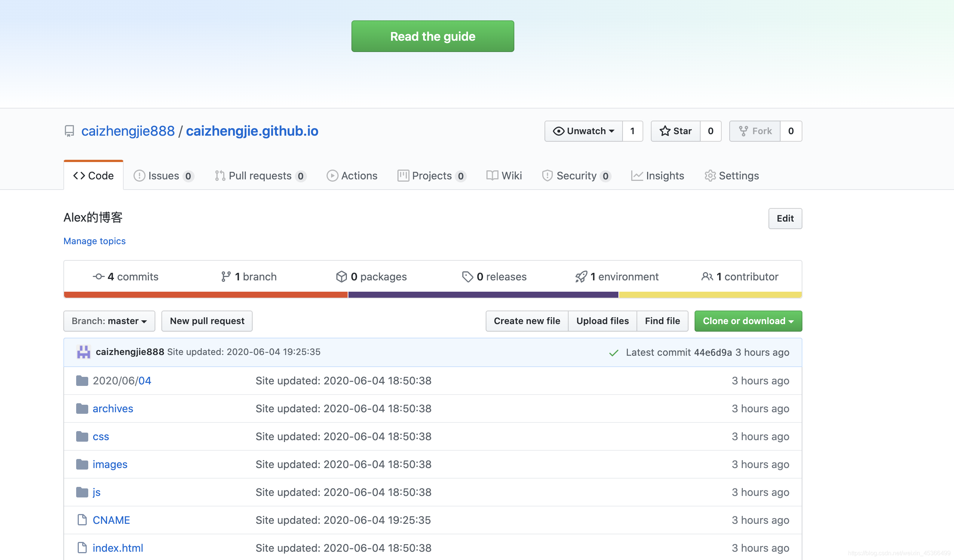The height and width of the screenshot is (560, 954).
Task: Click commit message 'Site updated: 2020-06-04 19:25:35' in CNAME row
Action: [x=343, y=520]
